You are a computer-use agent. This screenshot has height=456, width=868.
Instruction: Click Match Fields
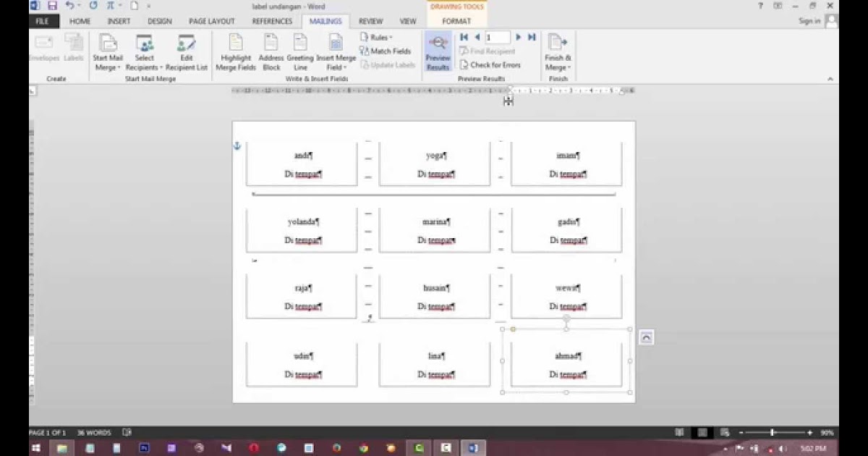pos(385,51)
